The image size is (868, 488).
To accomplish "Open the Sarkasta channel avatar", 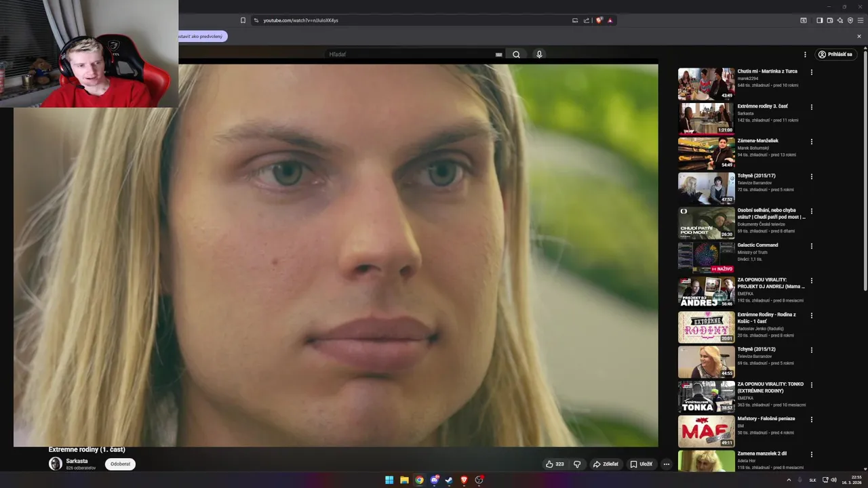I will point(56,464).
